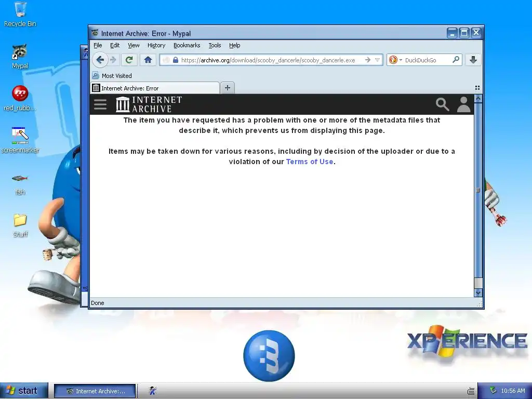Select the Stuff folder on desktop
Image resolution: width=532 pixels, height=399 pixels.
pyautogui.click(x=20, y=225)
